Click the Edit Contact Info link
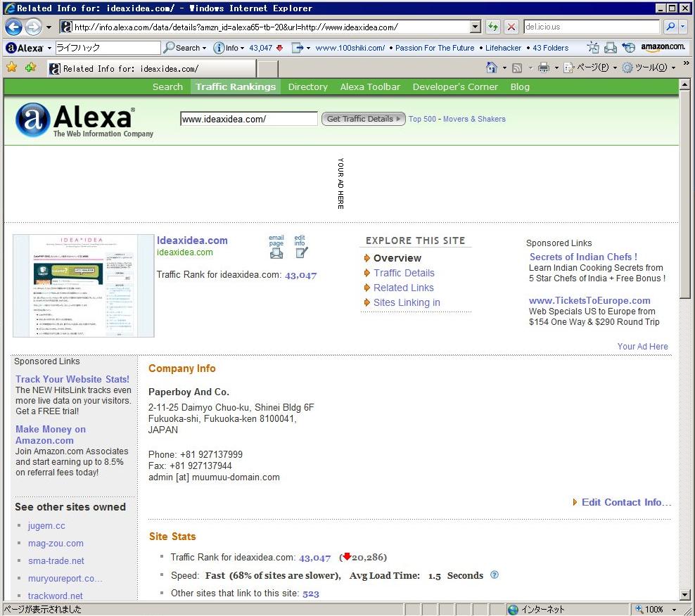 626,502
